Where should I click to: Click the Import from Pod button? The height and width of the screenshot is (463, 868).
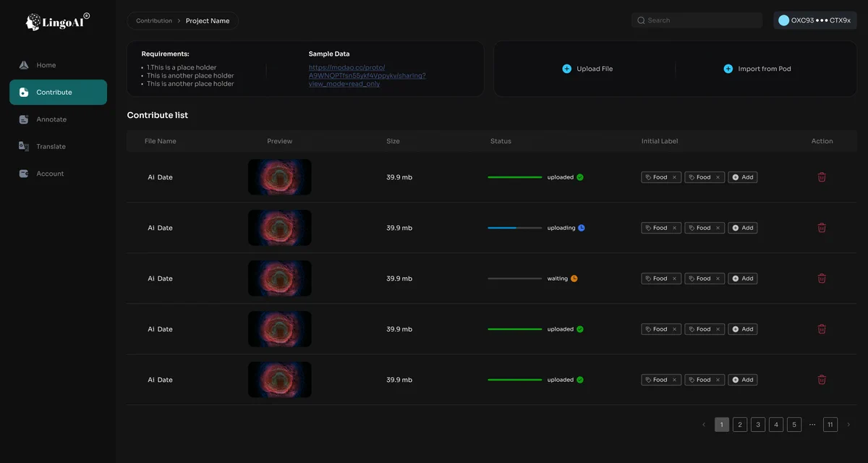click(757, 69)
